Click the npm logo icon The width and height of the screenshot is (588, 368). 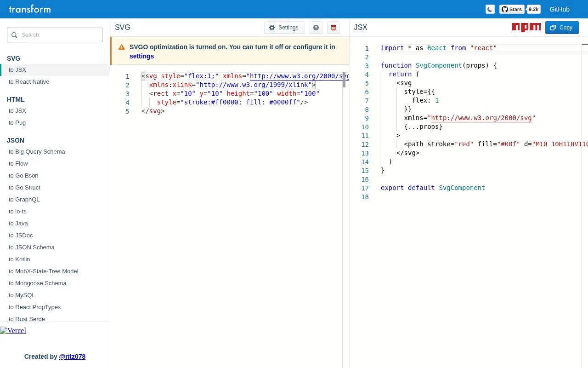point(526,28)
